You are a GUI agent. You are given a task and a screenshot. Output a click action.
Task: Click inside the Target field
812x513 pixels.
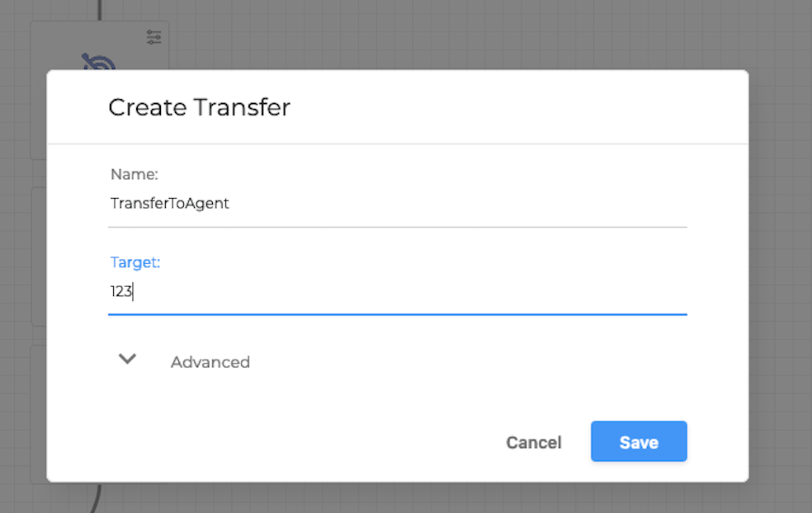[x=330, y=291]
